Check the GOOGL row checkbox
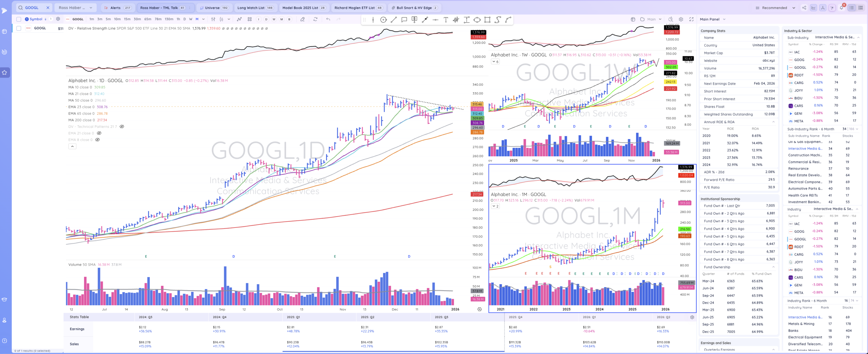The height and width of the screenshot is (354, 868). coord(19,28)
